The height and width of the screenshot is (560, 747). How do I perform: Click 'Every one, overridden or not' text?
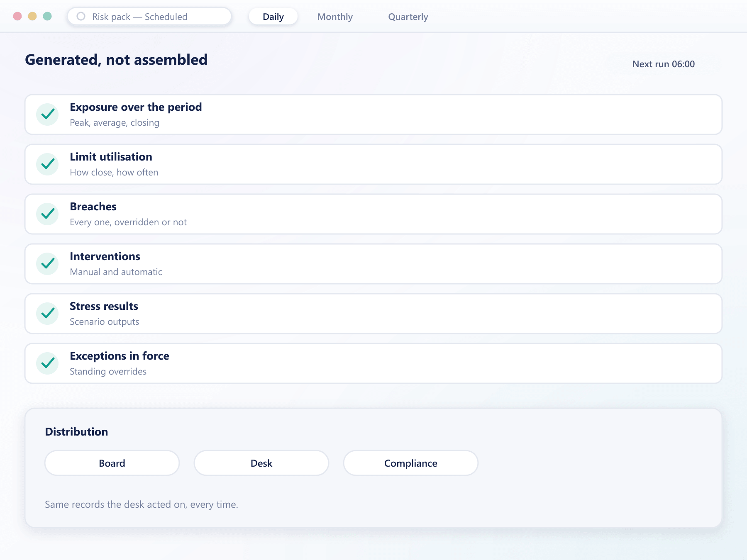pyautogui.click(x=128, y=222)
